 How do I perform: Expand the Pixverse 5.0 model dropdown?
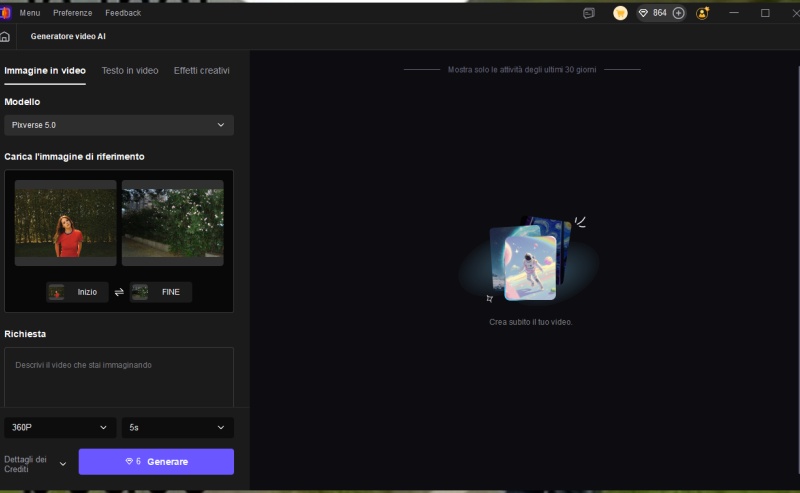[119, 125]
